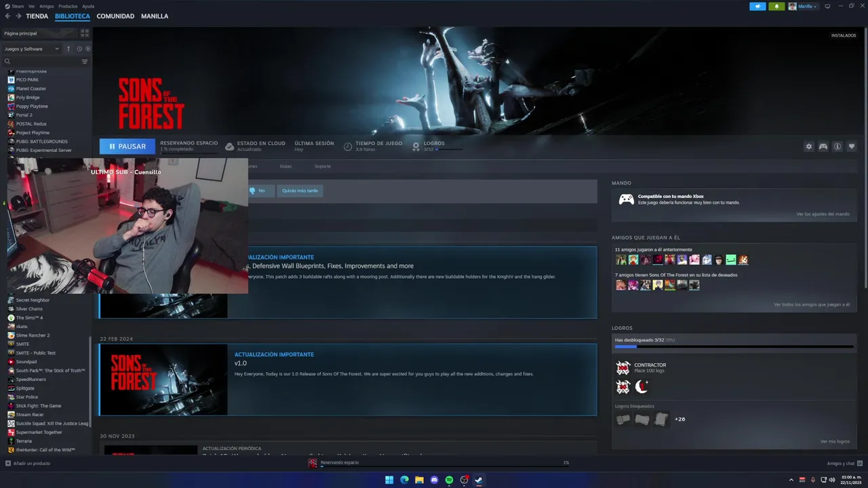
Task: Open File Explorer from taskbar
Action: point(419,480)
